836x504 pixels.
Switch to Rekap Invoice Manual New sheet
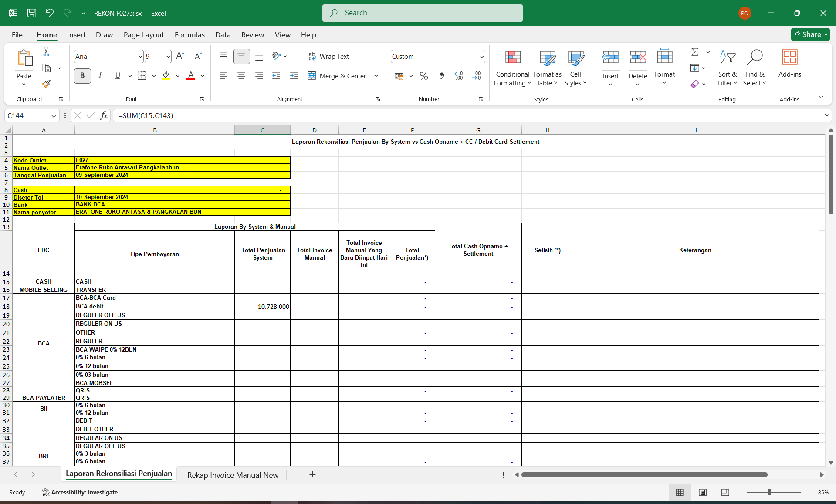(233, 475)
